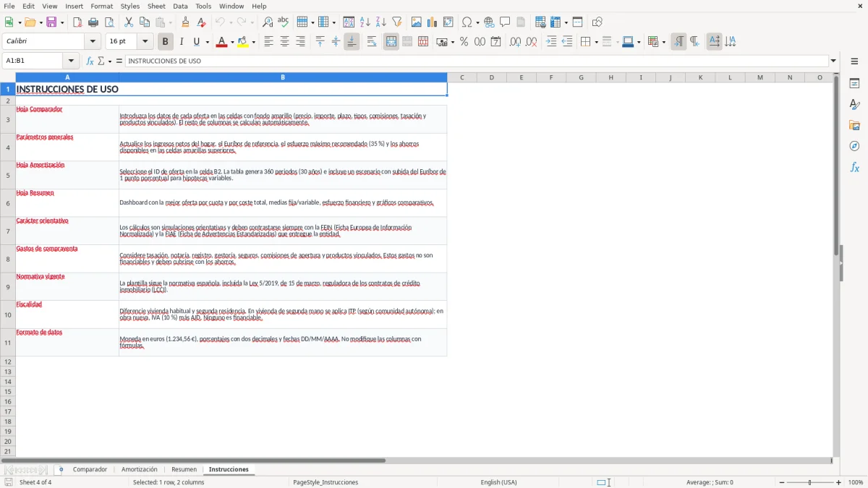Insert a chart
This screenshot has height=488, width=868.
433,22
